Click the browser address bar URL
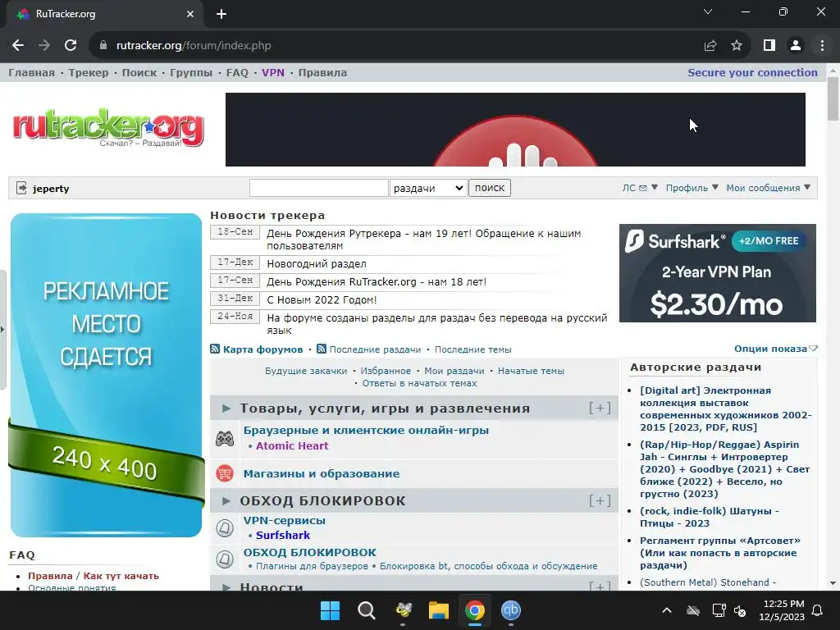Image resolution: width=840 pixels, height=630 pixels. [194, 46]
